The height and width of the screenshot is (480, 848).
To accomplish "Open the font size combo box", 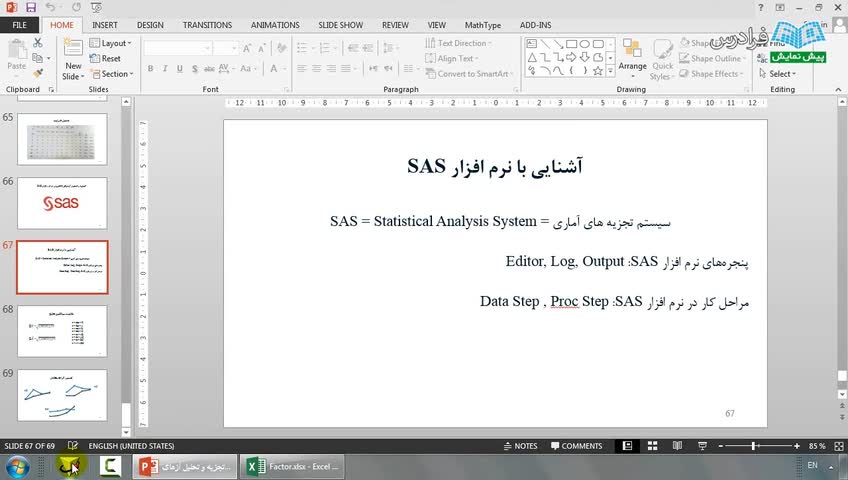I will coord(226,49).
